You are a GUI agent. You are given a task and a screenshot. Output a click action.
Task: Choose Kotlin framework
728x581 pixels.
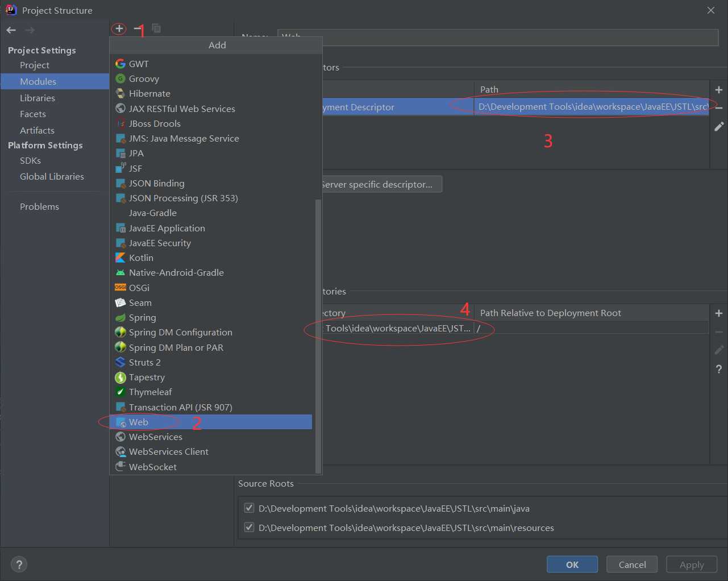click(x=211, y=258)
